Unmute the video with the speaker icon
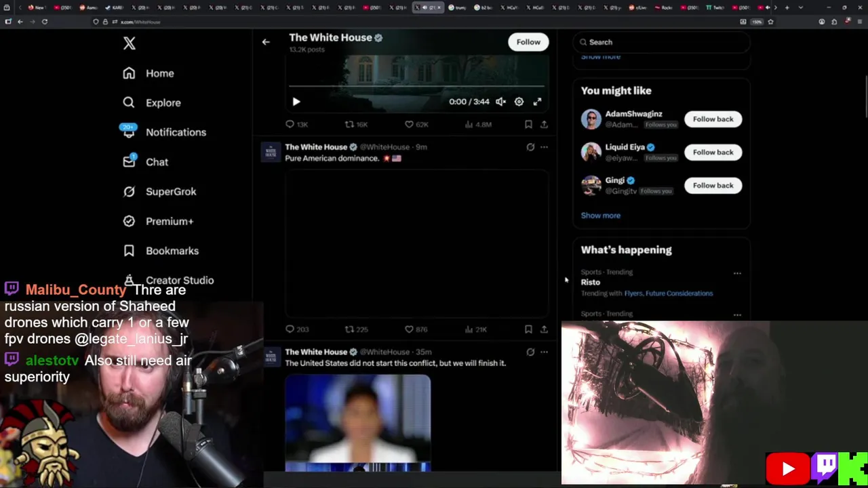The image size is (868, 488). (500, 102)
